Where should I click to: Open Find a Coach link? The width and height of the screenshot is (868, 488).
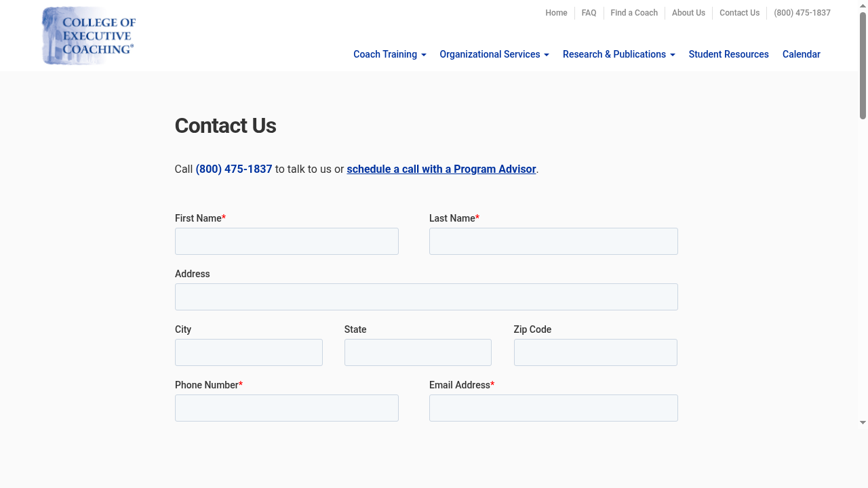click(634, 13)
